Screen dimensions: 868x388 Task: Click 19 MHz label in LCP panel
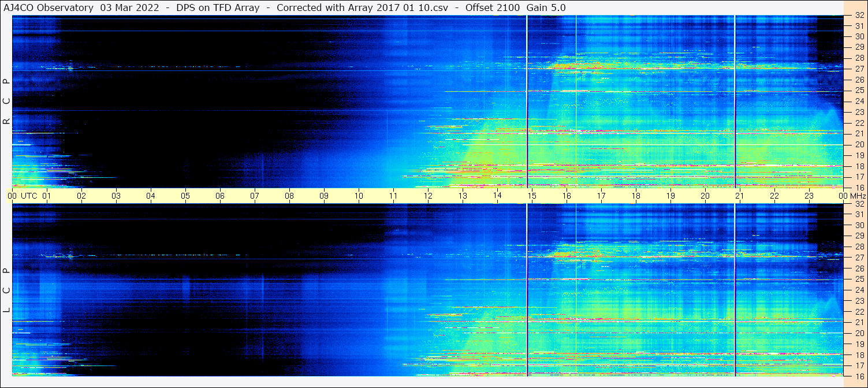pos(859,344)
